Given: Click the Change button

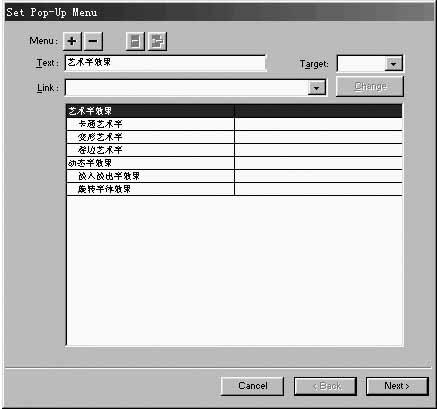Looking at the screenshot, I should pyautogui.click(x=370, y=86).
